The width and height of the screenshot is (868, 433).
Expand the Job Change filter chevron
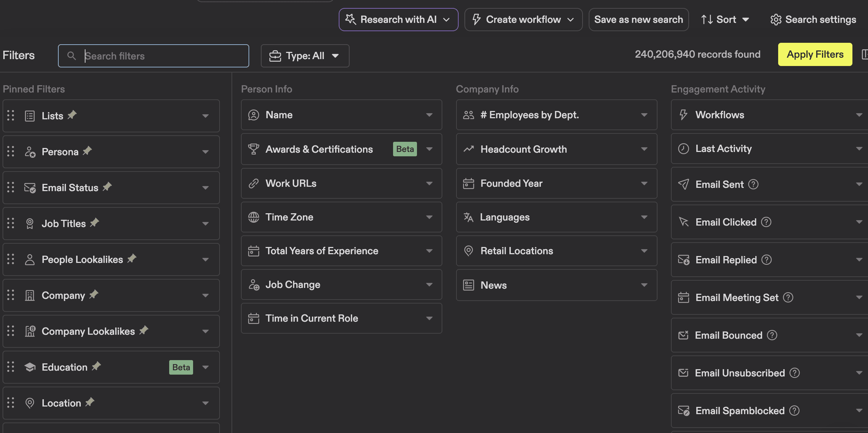tap(429, 285)
